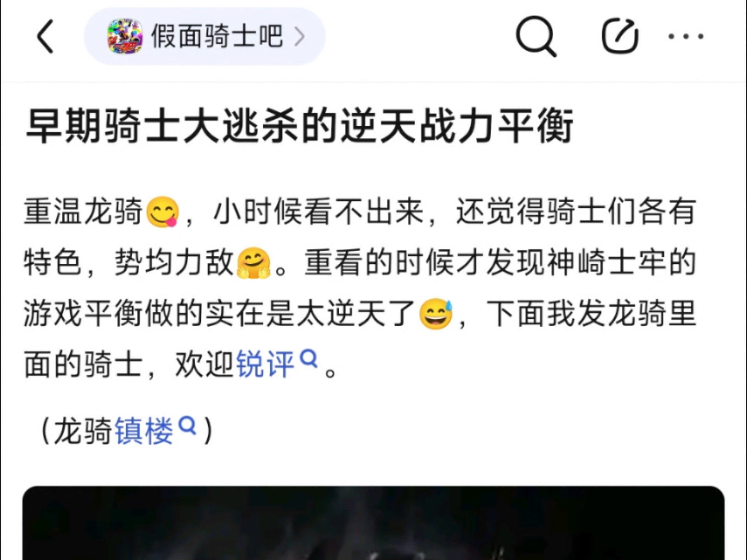Open the 假面骑士吧 forum label
The image size is (747, 560).
coord(217,36)
